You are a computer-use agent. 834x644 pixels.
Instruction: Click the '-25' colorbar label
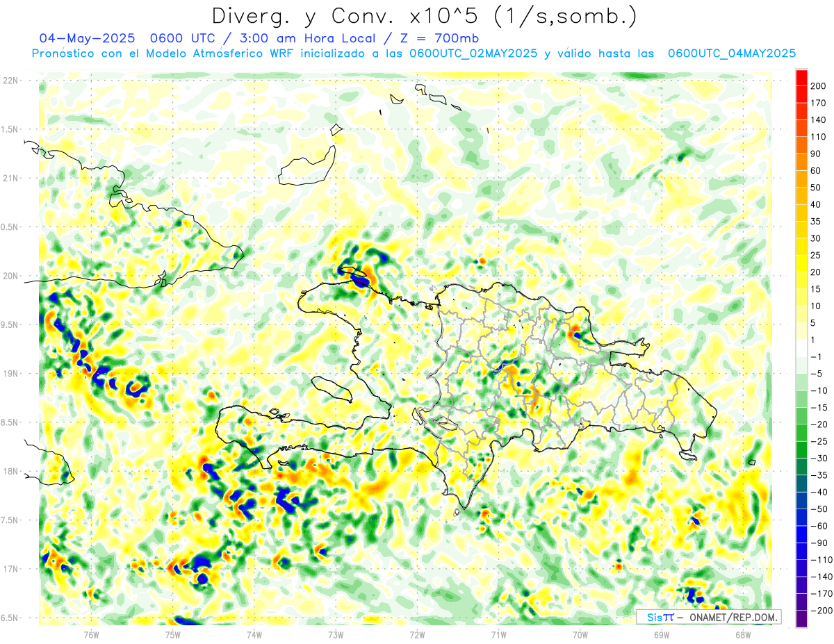(819, 442)
